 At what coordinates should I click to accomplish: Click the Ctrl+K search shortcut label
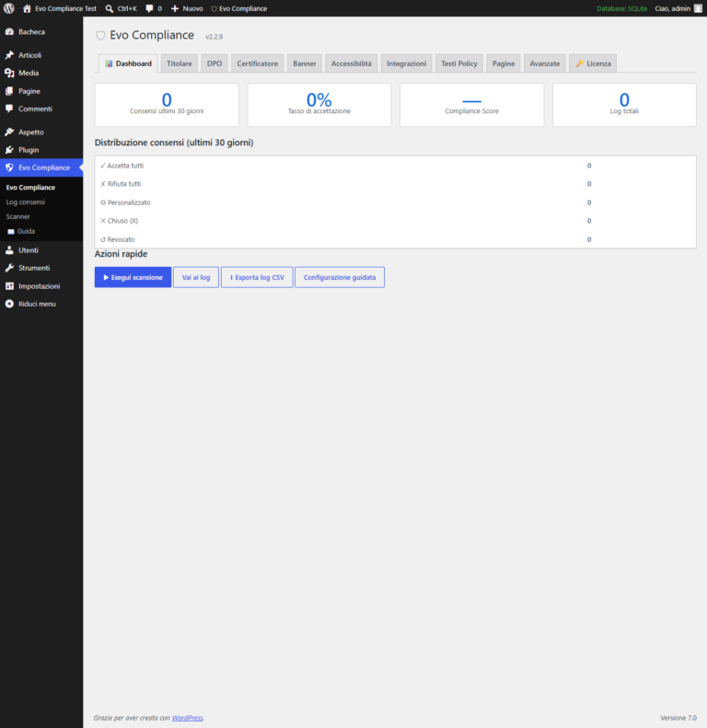click(x=127, y=8)
